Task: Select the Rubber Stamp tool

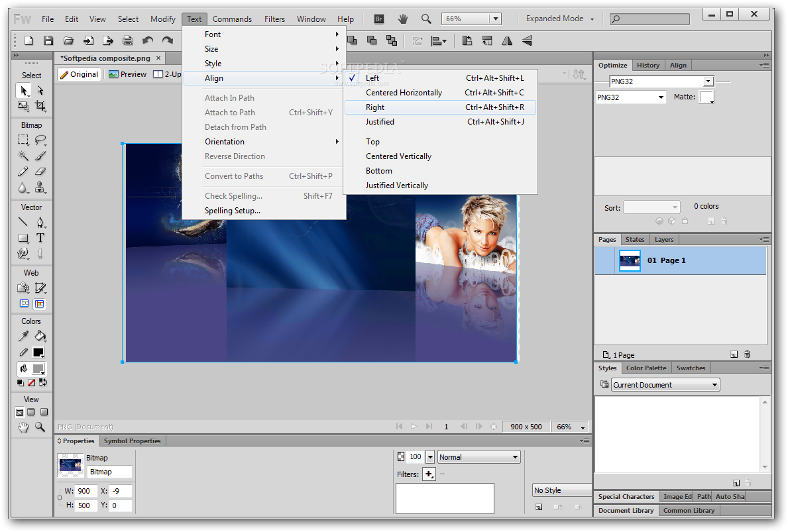Action: coord(40,188)
